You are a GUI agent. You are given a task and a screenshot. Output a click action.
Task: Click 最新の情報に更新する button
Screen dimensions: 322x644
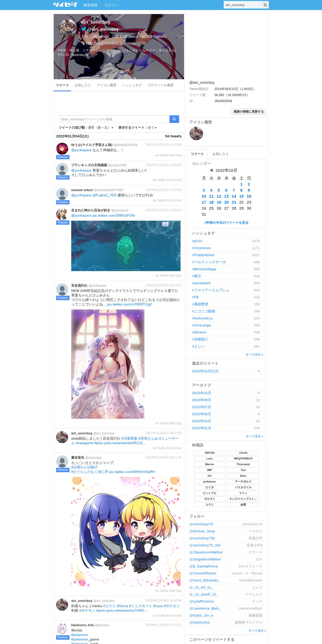[x=249, y=112]
